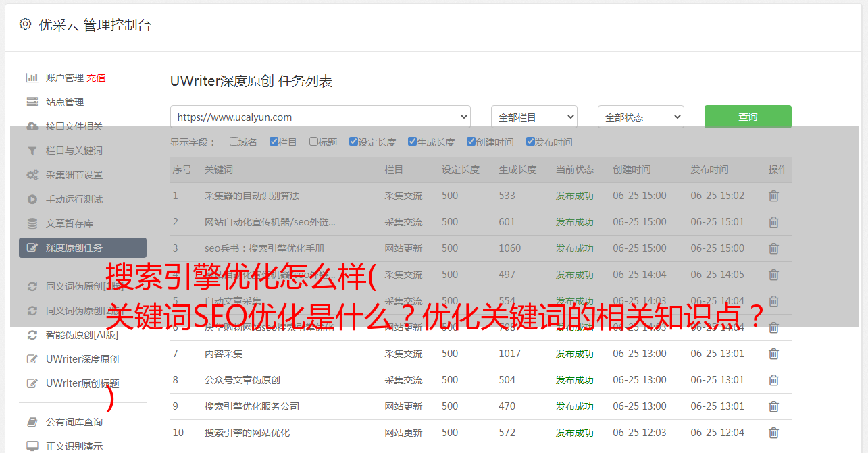
Task: Click the 搜索引擎优化服务公司 keyword cell
Action: pos(252,406)
